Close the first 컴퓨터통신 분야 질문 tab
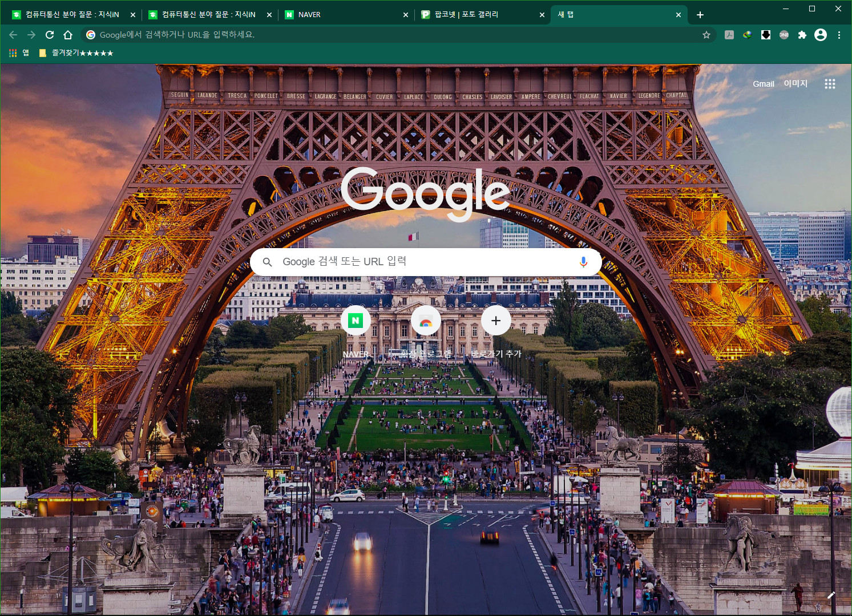852x616 pixels. 133,15
